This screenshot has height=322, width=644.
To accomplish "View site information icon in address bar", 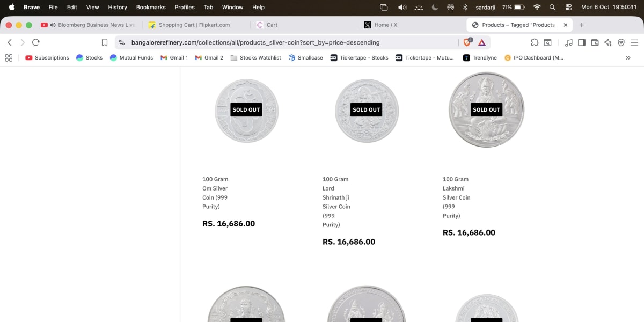I will [122, 42].
